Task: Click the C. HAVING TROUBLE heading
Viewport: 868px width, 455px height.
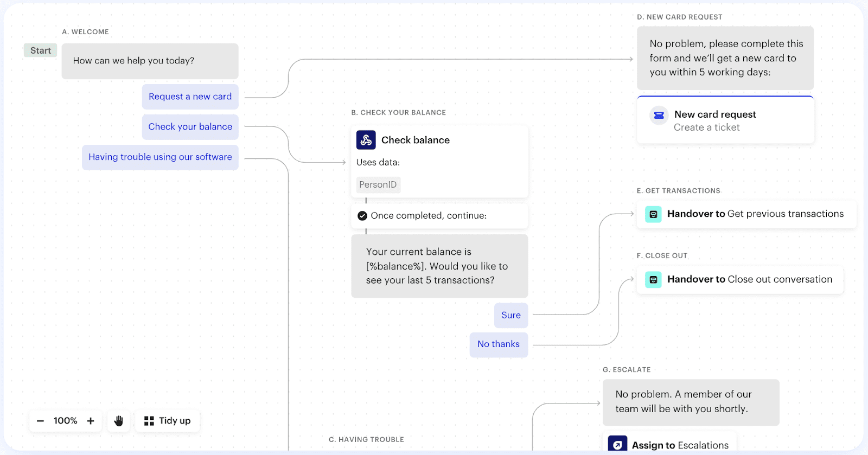Action: pos(366,440)
